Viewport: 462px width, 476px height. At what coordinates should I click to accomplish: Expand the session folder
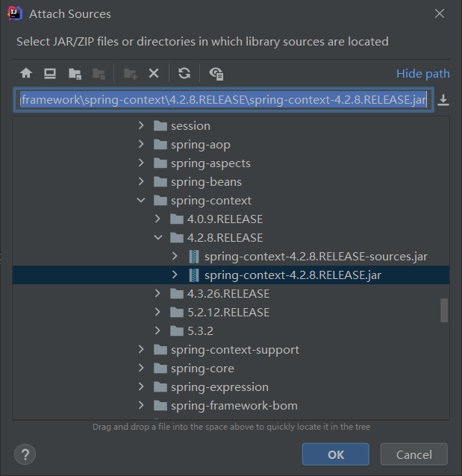(141, 125)
